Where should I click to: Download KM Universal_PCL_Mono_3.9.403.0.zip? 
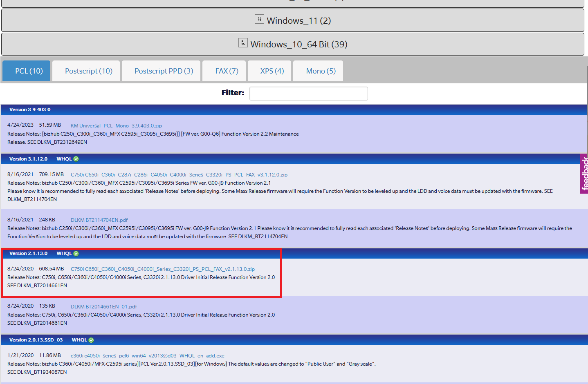point(116,126)
